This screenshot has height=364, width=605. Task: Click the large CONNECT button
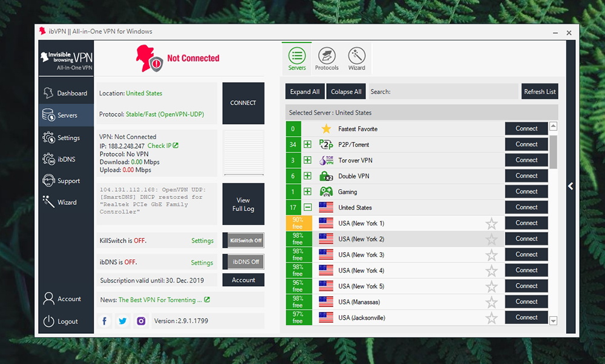(x=243, y=103)
